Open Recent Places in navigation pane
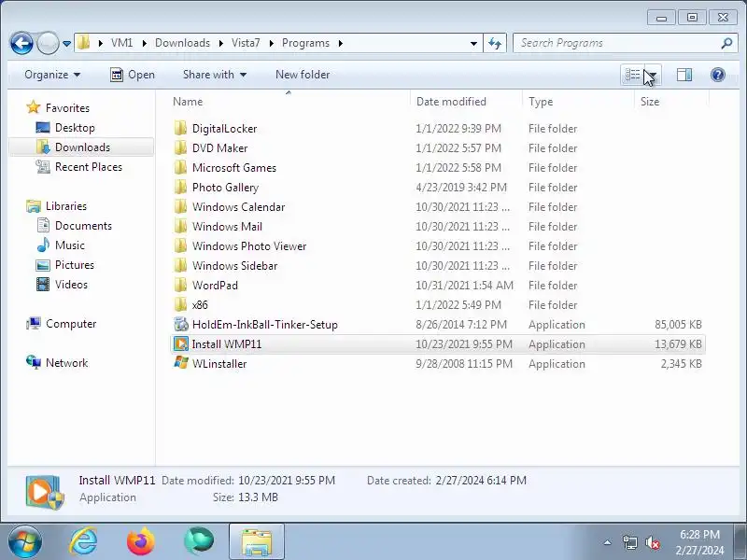This screenshot has width=747, height=560. pos(88,167)
